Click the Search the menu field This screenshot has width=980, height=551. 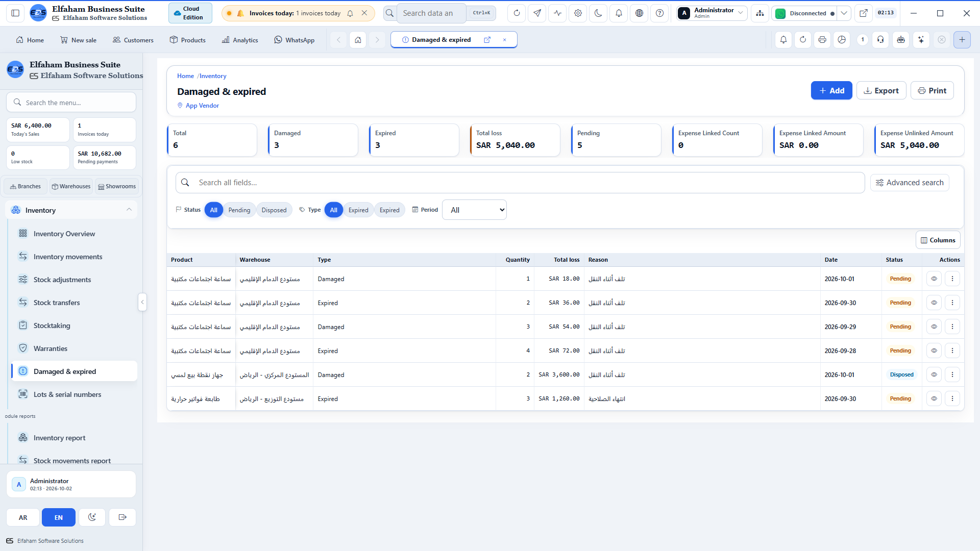point(71,103)
